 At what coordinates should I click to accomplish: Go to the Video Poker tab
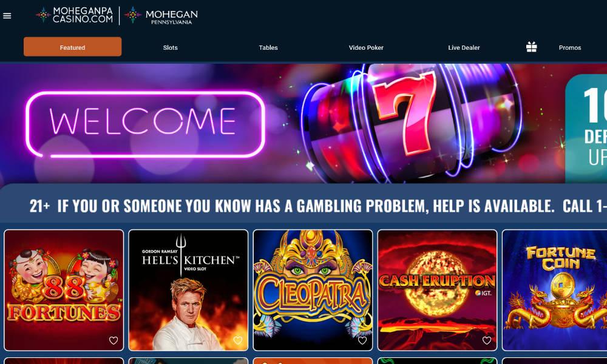click(x=366, y=47)
